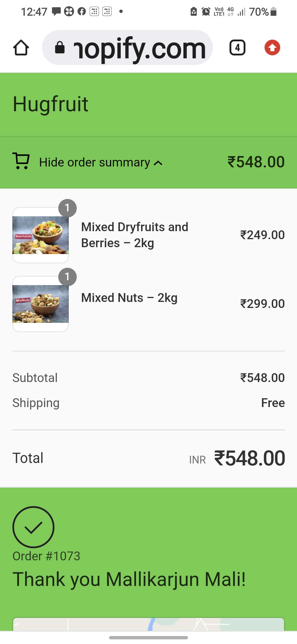Tap the red update arrow icon
The height and width of the screenshot is (644, 297).
click(x=272, y=48)
